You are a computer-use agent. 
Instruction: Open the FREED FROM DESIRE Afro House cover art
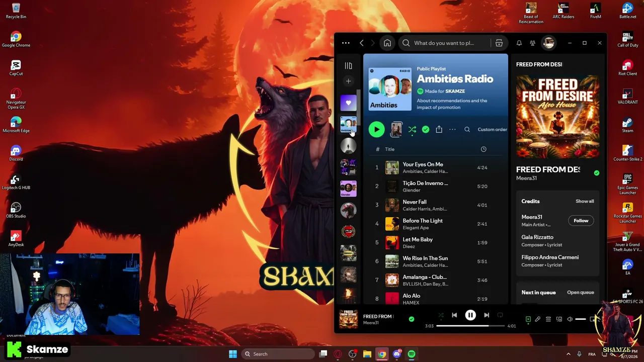coord(557,117)
